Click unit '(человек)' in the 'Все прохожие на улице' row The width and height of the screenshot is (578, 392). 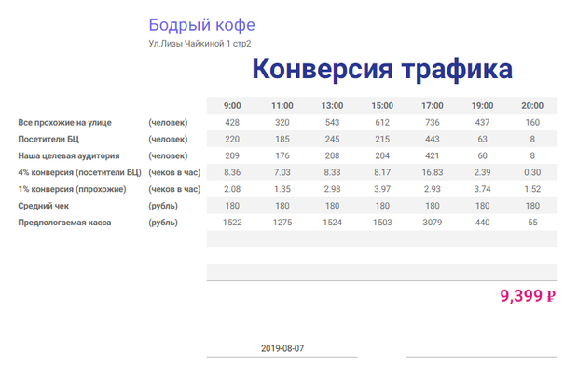click(168, 123)
